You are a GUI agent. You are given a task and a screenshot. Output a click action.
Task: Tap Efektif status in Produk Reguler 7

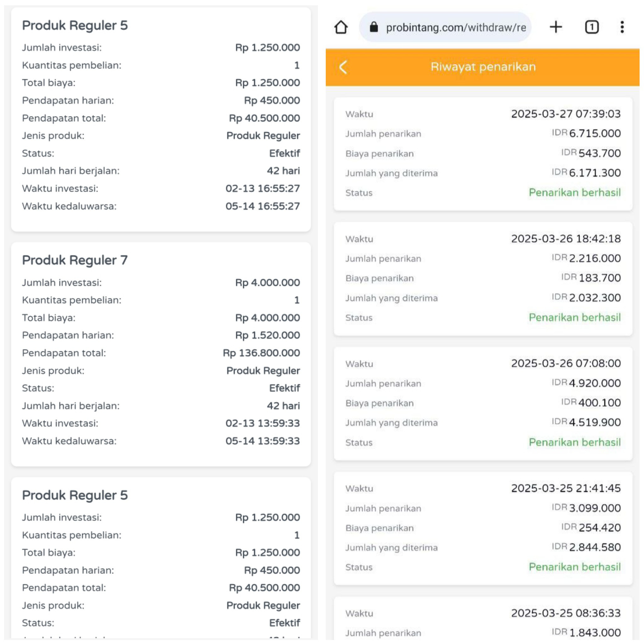click(x=284, y=388)
